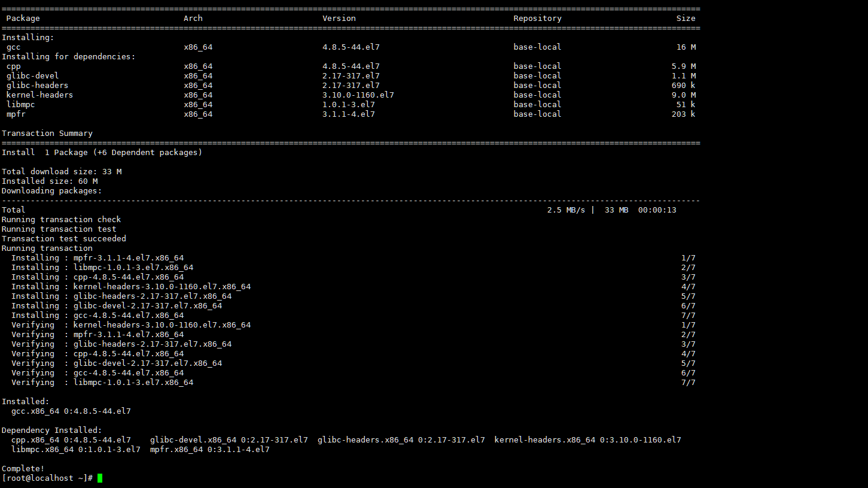Screen dimensions: 868x488
Task: Click 'Installing : mpfr-3.1.1-4.el7.x86_64' line
Action: click(x=98, y=257)
